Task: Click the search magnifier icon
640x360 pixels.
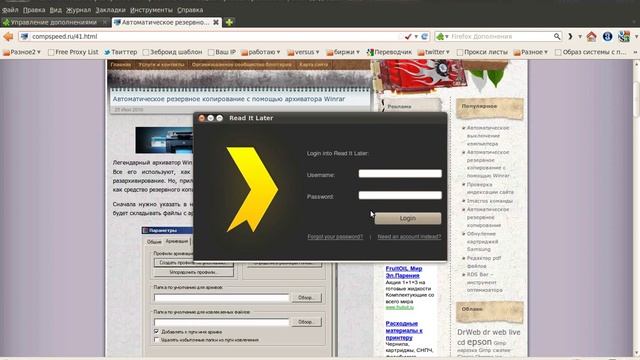Action: pyautogui.click(x=557, y=37)
